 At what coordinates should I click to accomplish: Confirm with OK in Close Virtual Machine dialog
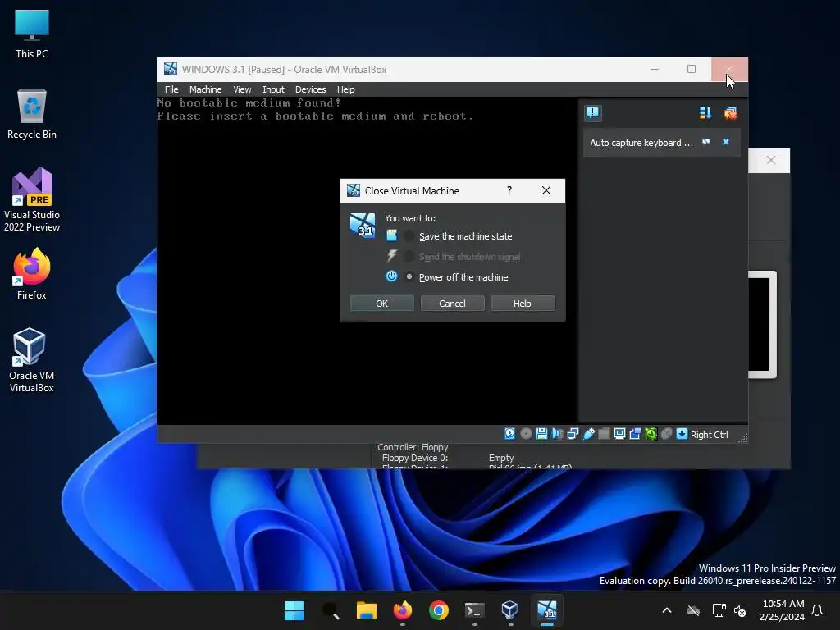coord(382,304)
